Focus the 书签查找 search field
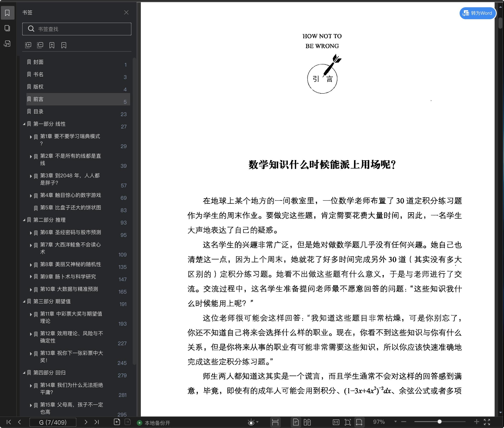 [77, 29]
